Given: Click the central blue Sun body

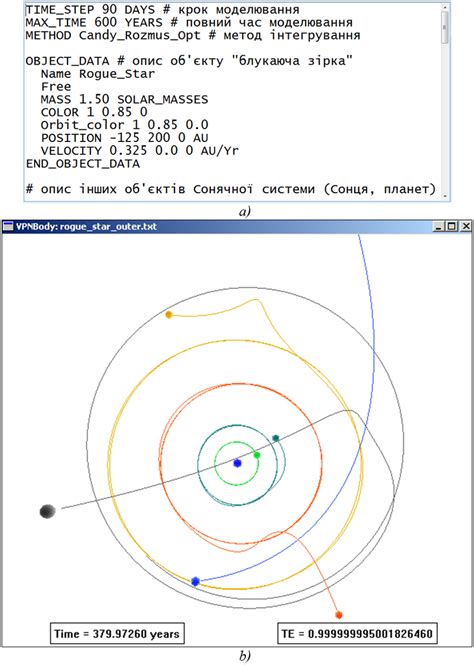Looking at the screenshot, I should (x=237, y=463).
